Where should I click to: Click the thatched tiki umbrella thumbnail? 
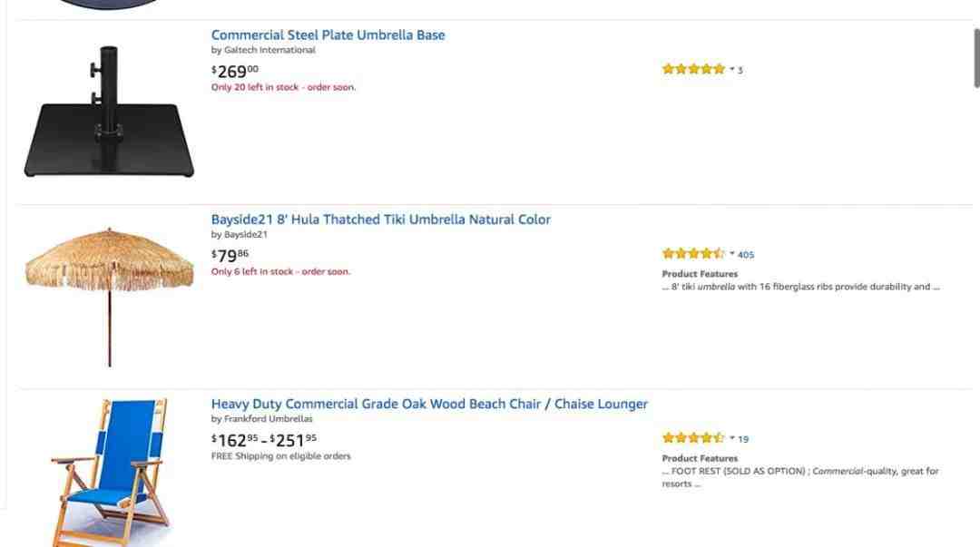coord(110,297)
